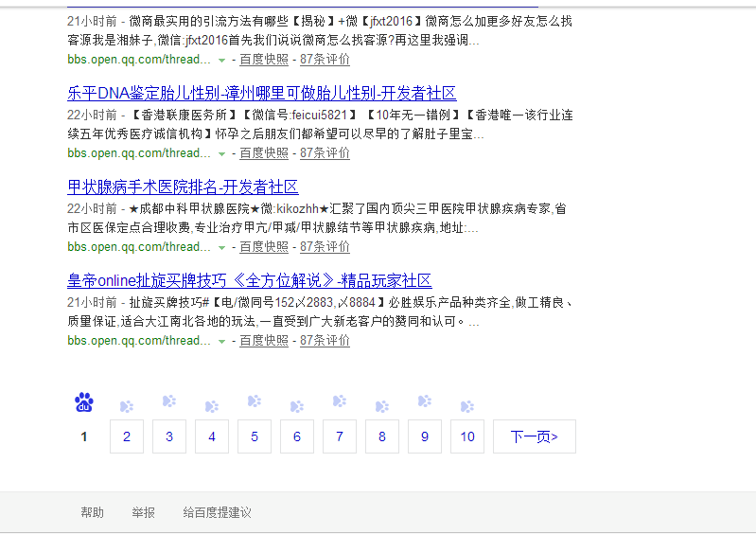Click the paw icon above page 10

pyautogui.click(x=467, y=406)
